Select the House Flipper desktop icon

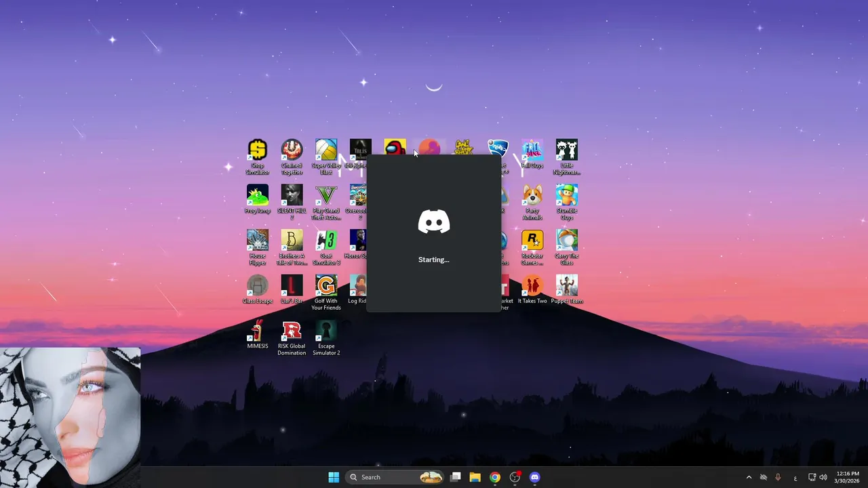pyautogui.click(x=257, y=247)
